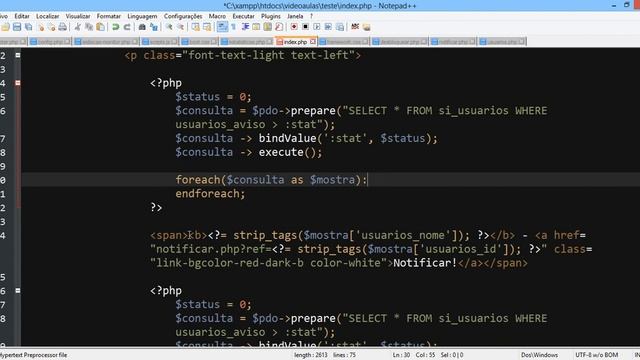
Task: Click the Save file toolbar icon
Action: [17, 27]
